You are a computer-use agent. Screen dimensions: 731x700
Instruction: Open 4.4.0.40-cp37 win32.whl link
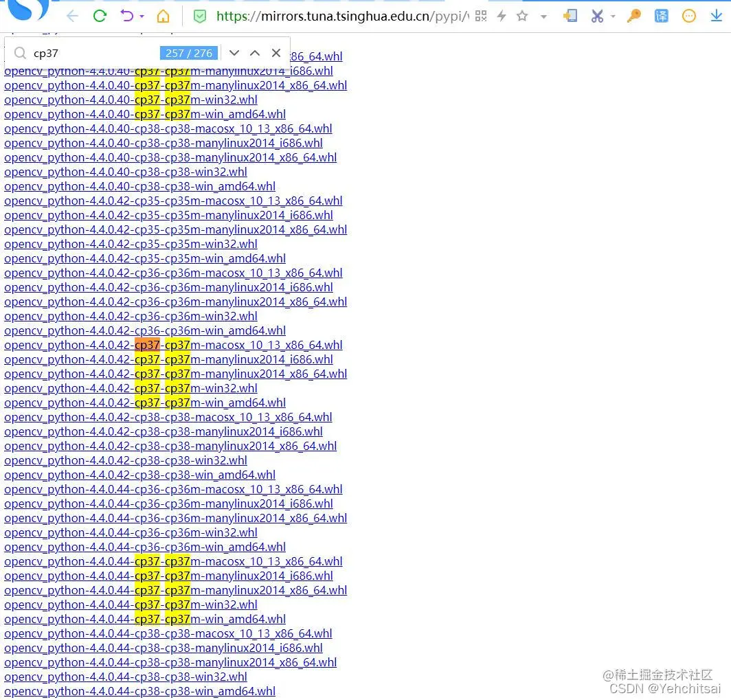(x=131, y=100)
